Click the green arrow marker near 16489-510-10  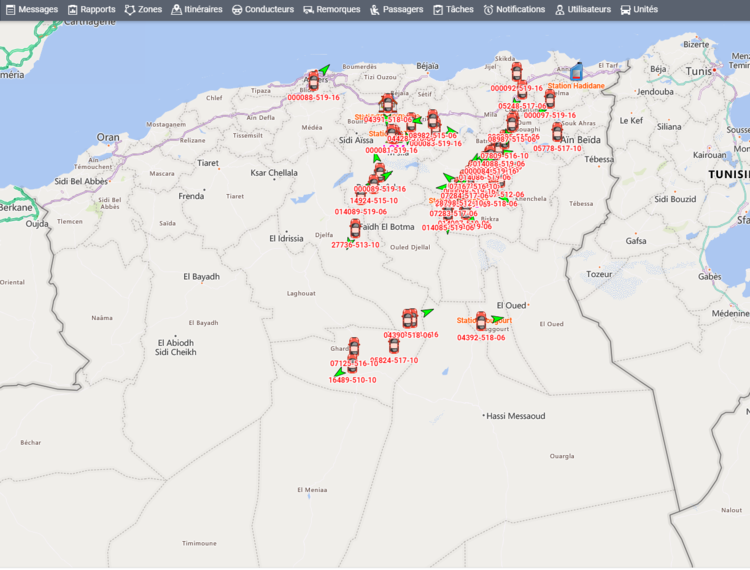click(x=340, y=372)
